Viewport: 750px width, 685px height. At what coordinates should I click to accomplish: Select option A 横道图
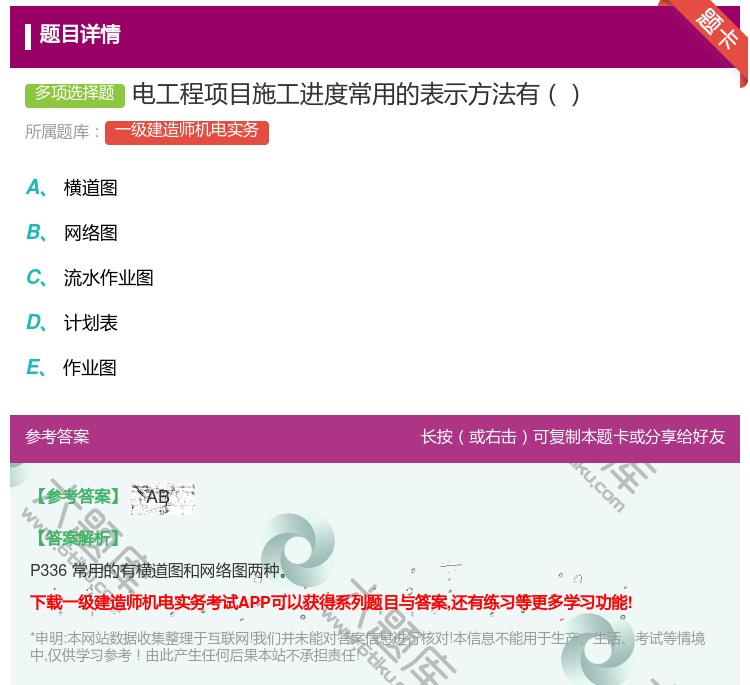click(72, 188)
